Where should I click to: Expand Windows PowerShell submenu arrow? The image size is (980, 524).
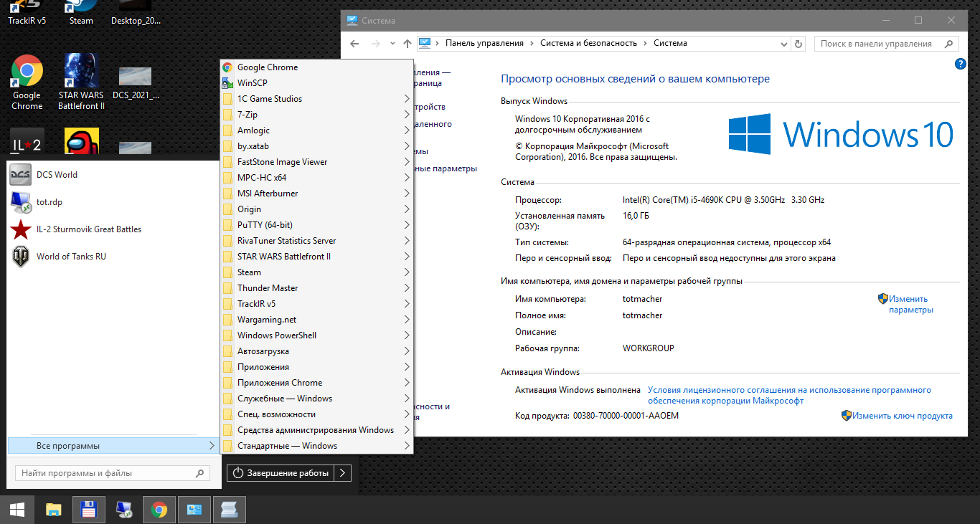click(x=407, y=335)
